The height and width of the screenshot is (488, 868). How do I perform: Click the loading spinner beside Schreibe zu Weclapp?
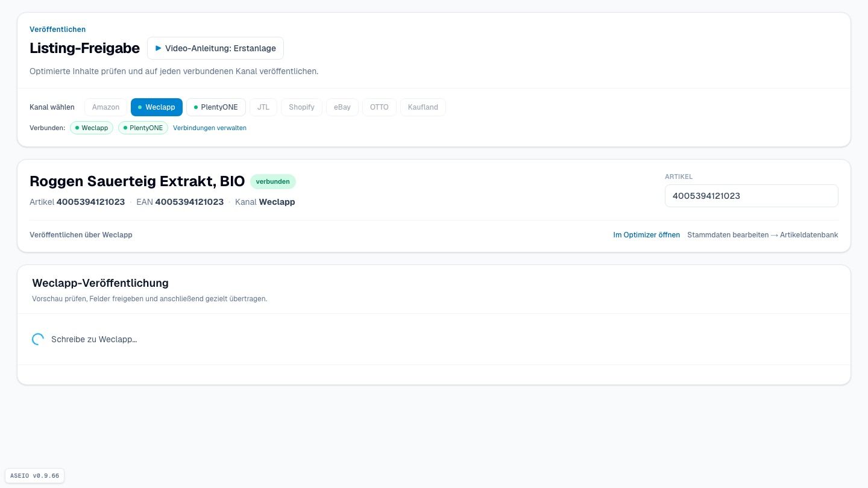tap(38, 339)
